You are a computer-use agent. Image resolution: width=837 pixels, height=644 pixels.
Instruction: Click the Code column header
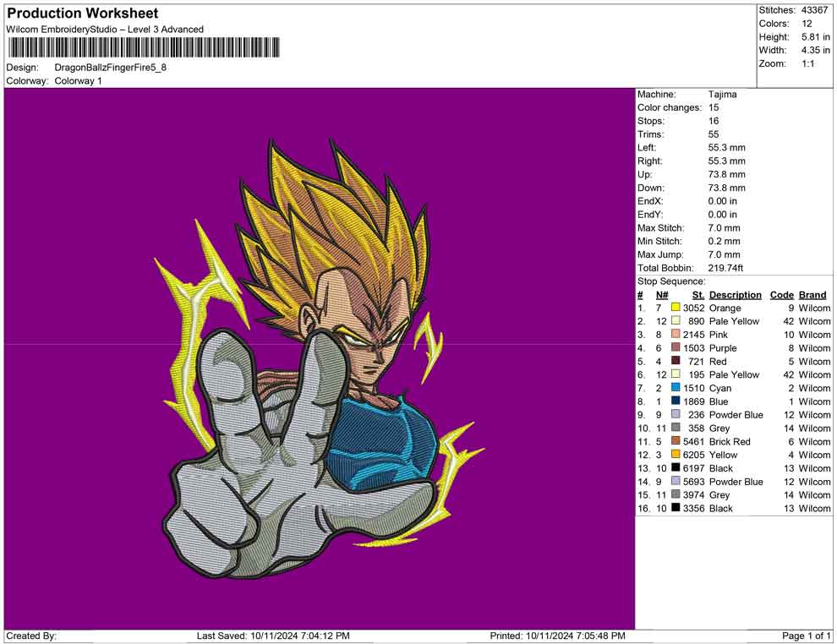[781, 295]
